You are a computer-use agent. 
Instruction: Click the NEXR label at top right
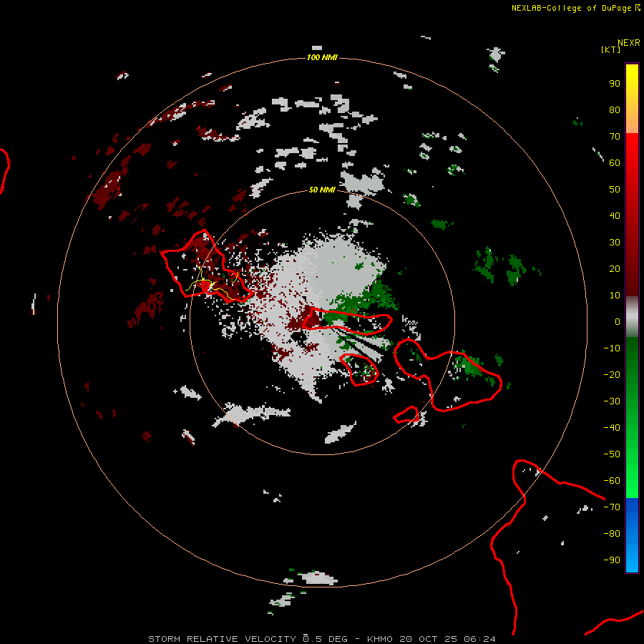coord(629,43)
